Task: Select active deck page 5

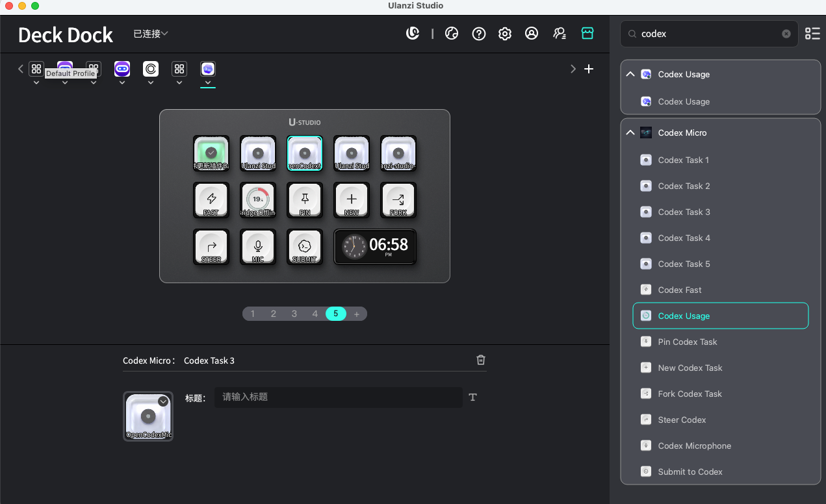Action: (336, 314)
